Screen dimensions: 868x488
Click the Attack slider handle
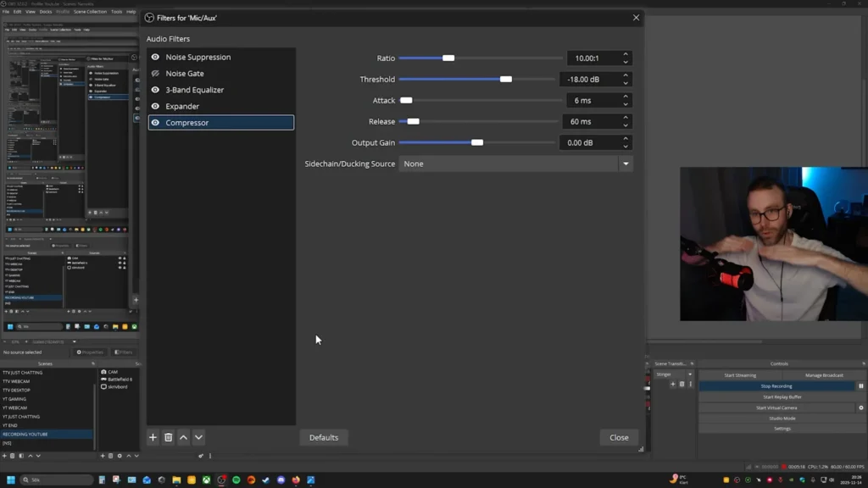[406, 100]
